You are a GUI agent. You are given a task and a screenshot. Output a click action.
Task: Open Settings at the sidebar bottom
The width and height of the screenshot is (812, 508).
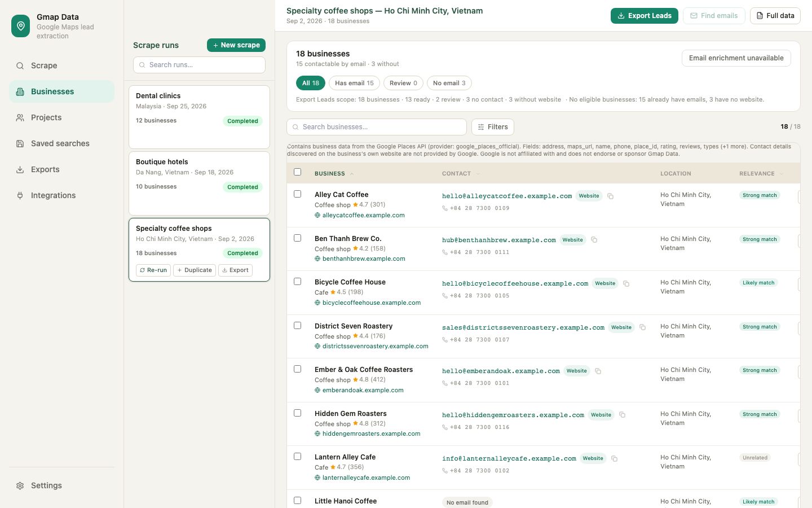pos(61,485)
